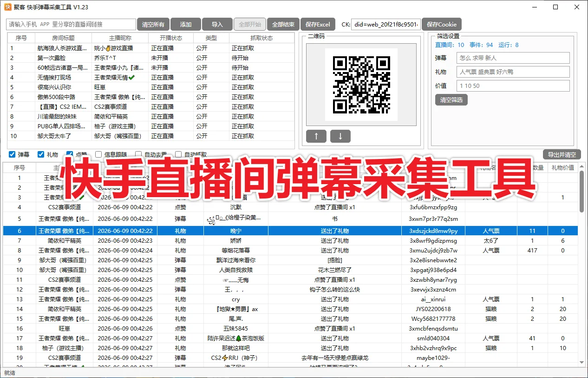
Task: Toggle the 弹幕 checkbox
Action: 12,154
